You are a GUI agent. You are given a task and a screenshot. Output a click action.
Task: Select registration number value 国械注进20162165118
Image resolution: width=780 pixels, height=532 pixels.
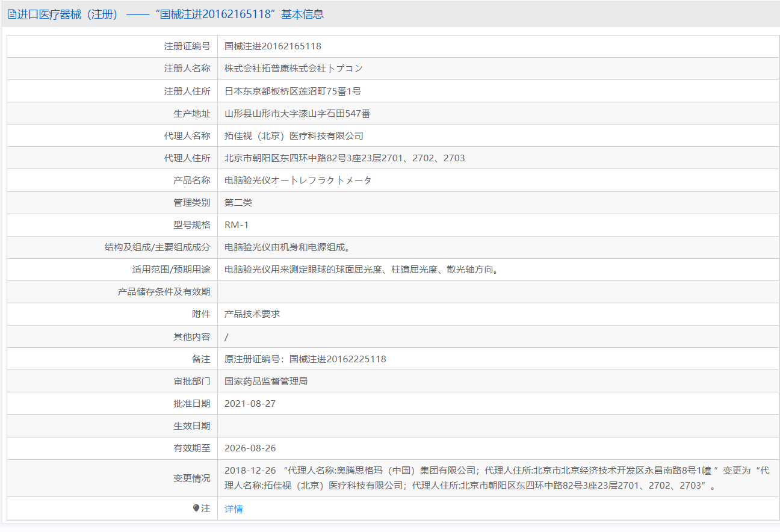coord(273,46)
